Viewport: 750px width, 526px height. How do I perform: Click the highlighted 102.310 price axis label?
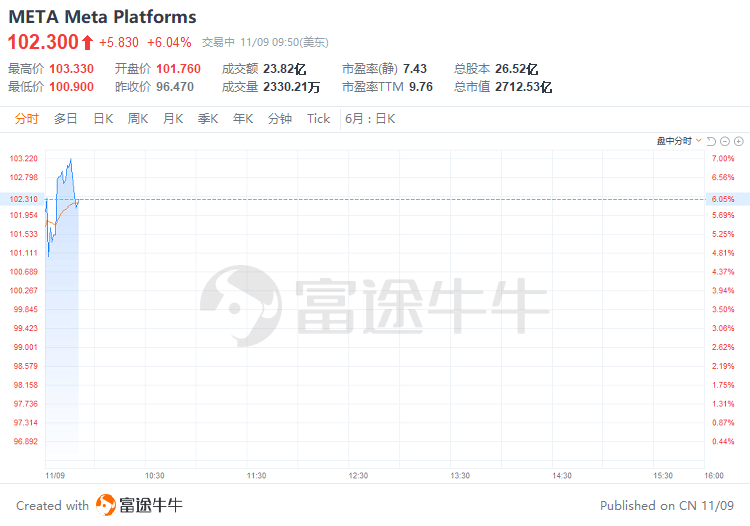[x=23, y=199]
